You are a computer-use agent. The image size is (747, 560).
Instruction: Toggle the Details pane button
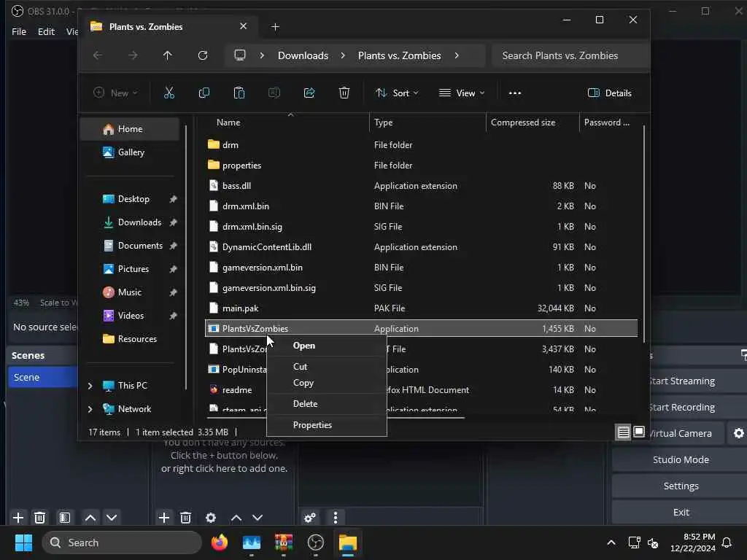click(610, 93)
